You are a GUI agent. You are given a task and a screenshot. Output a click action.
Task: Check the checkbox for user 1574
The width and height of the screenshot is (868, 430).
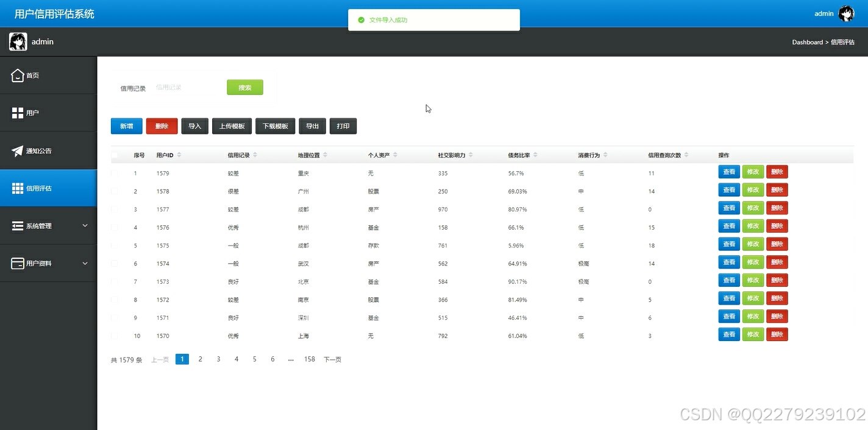114,263
